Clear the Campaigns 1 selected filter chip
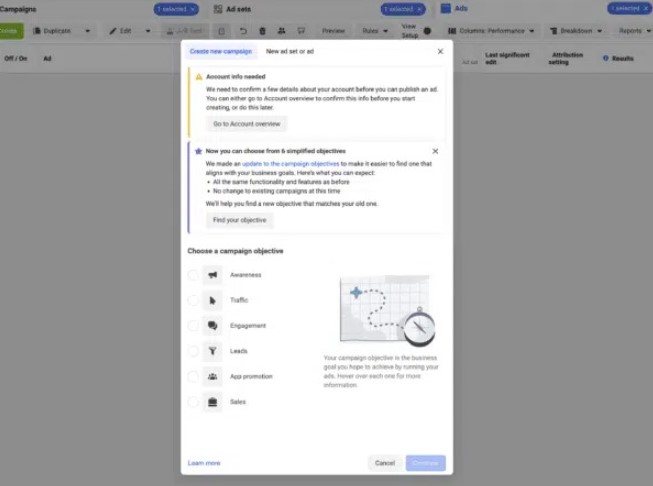The height and width of the screenshot is (486, 653). [x=193, y=9]
